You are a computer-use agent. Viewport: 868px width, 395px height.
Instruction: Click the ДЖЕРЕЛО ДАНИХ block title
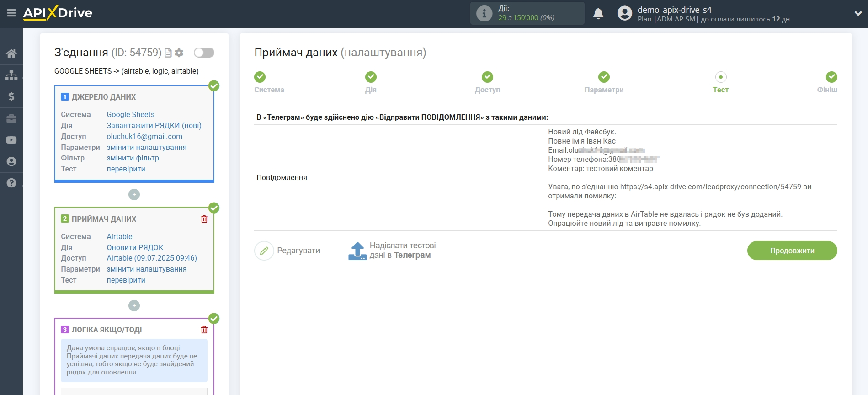pos(104,97)
